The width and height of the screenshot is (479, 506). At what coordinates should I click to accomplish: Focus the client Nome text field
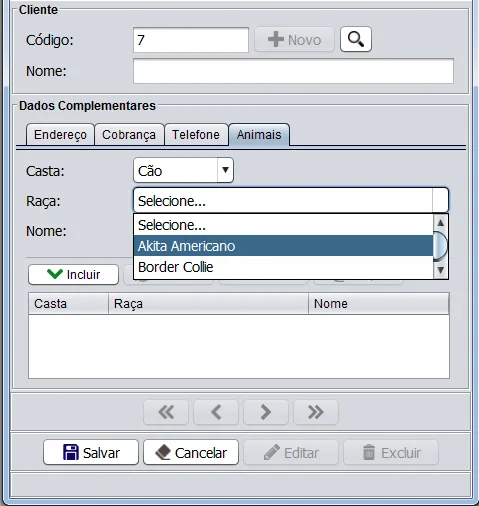coord(293,71)
